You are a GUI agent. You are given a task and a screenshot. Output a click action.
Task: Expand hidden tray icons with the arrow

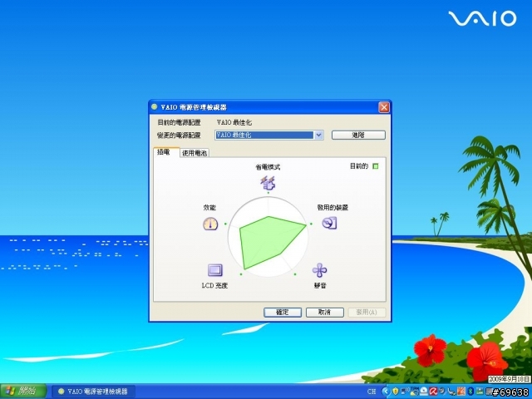click(386, 392)
